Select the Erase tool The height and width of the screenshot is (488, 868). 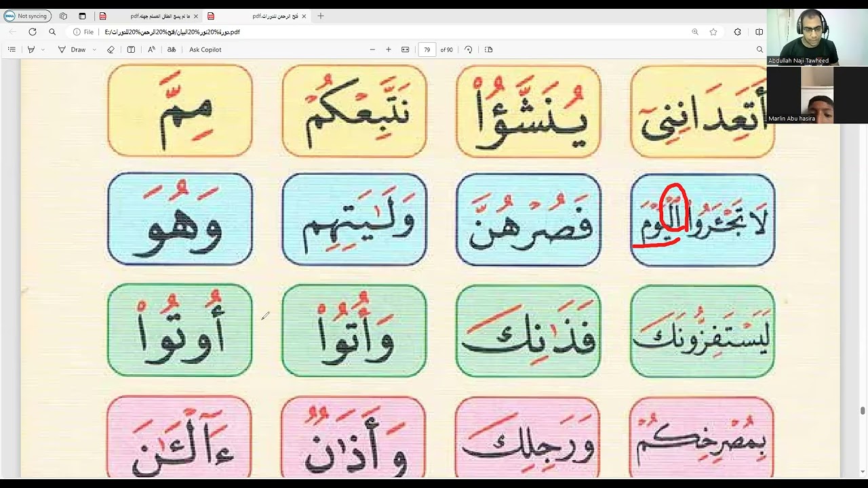tap(111, 49)
